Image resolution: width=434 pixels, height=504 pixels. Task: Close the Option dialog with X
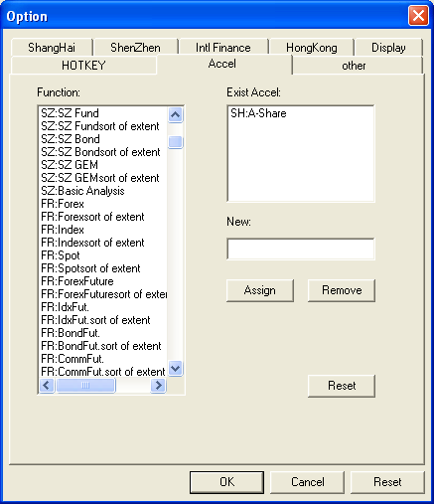[418, 16]
